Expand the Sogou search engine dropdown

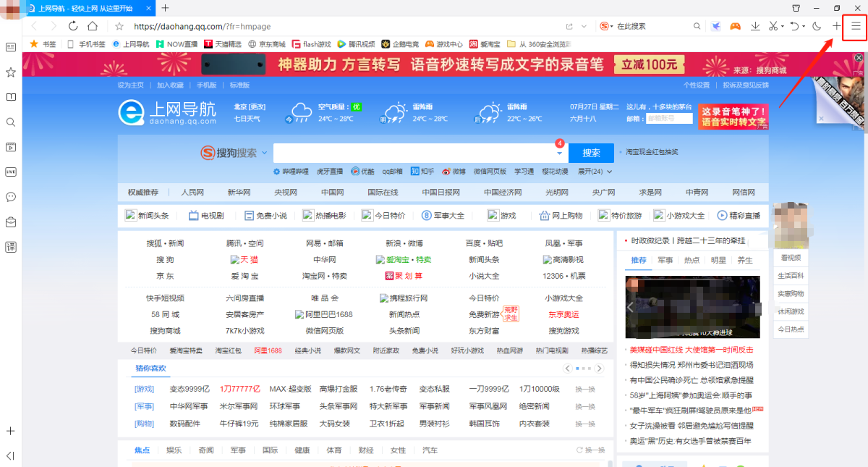pyautogui.click(x=264, y=153)
